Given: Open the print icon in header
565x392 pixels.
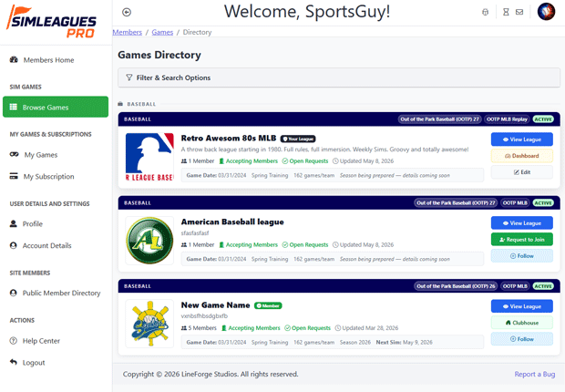Looking at the screenshot, I should (x=486, y=12).
